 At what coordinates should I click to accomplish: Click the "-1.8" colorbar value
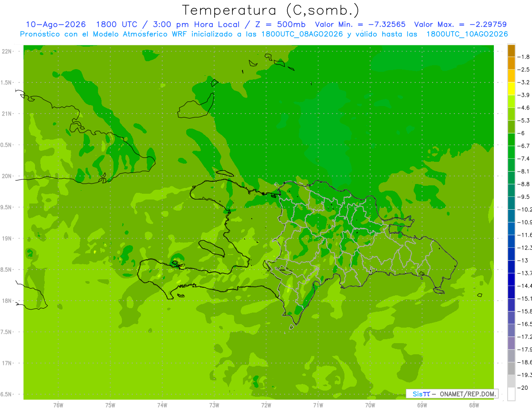pos(524,57)
